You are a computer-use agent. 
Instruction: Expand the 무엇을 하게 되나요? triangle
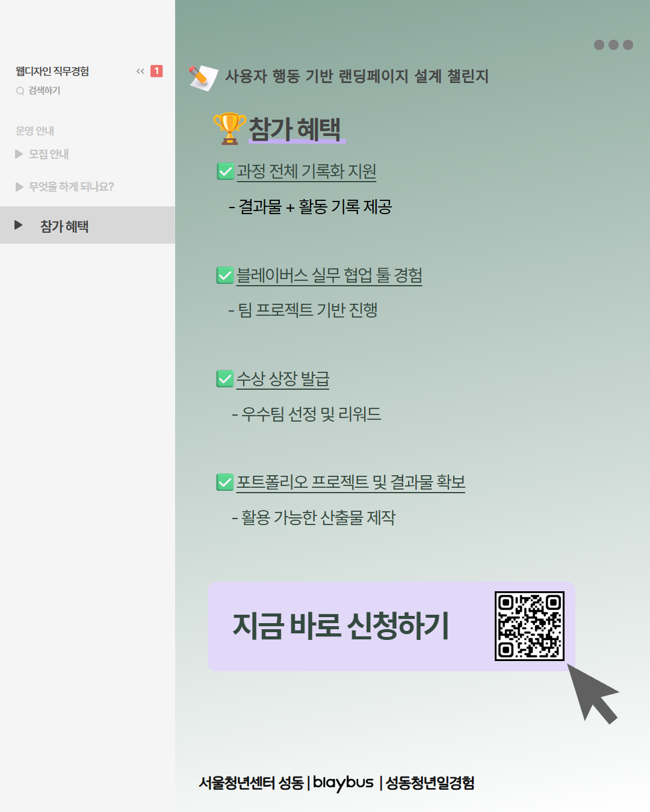click(x=19, y=187)
